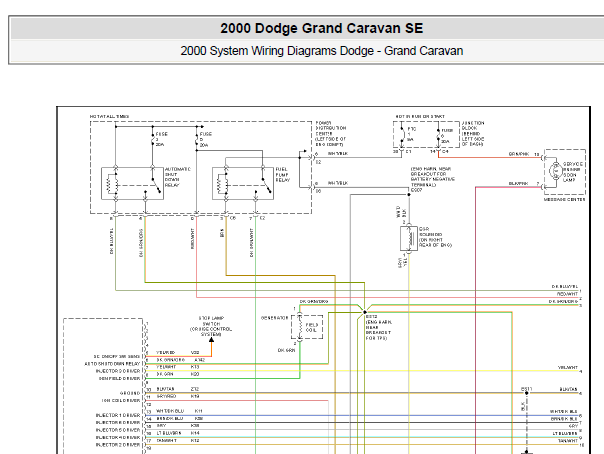604x454 pixels.
Task: Click the "K11" circuit code
Action: pyautogui.click(x=199, y=411)
